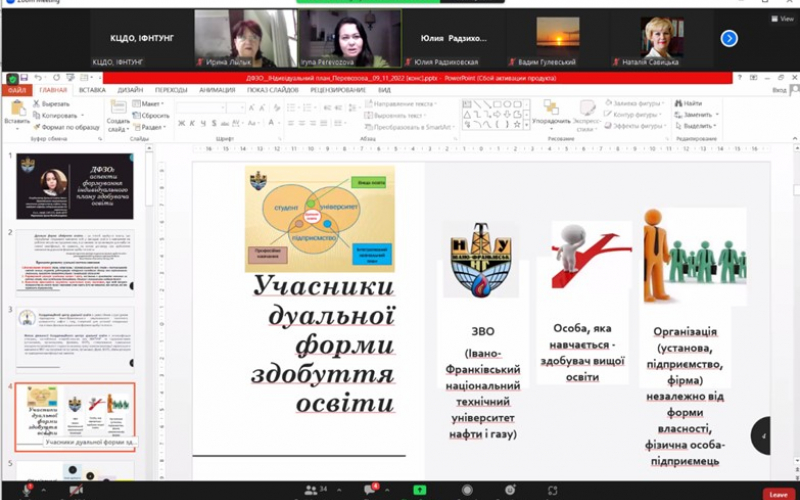Viewport: 800px width, 500px height.
Task: Click the Save icon in quick access toolbar
Action: pyautogui.click(x=24, y=78)
